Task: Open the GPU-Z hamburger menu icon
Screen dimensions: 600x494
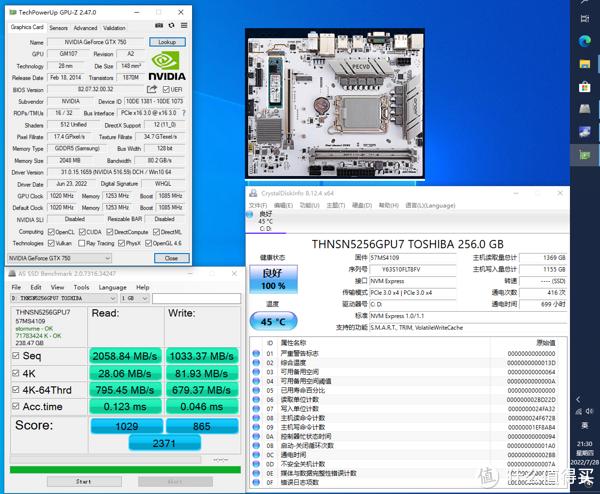Action: pyautogui.click(x=184, y=25)
